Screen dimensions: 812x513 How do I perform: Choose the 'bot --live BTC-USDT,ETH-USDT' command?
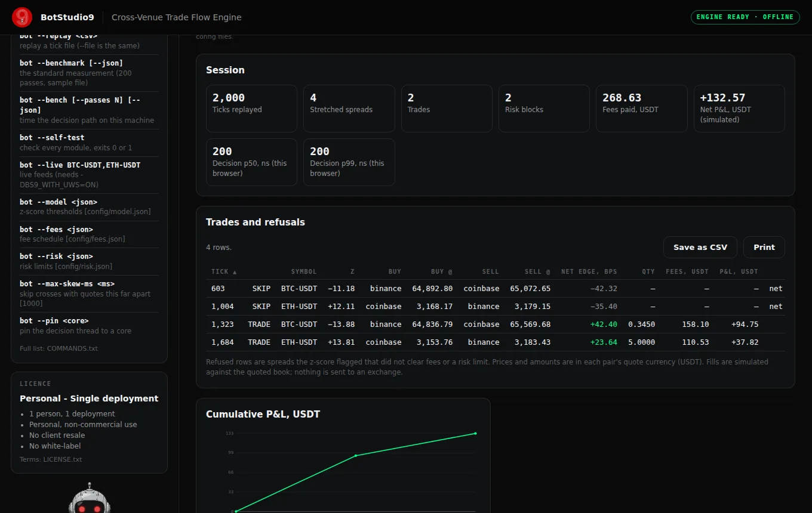[90, 175]
